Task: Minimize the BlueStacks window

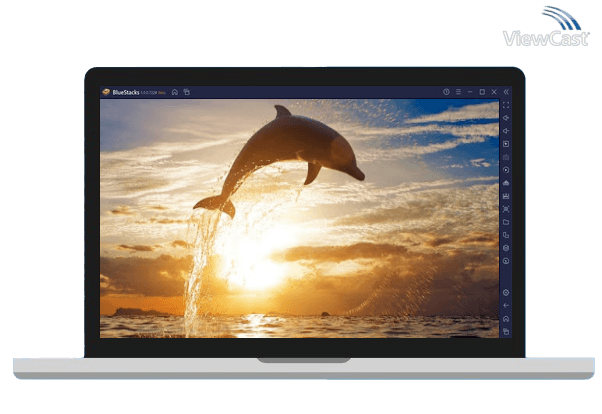Action: [470, 92]
